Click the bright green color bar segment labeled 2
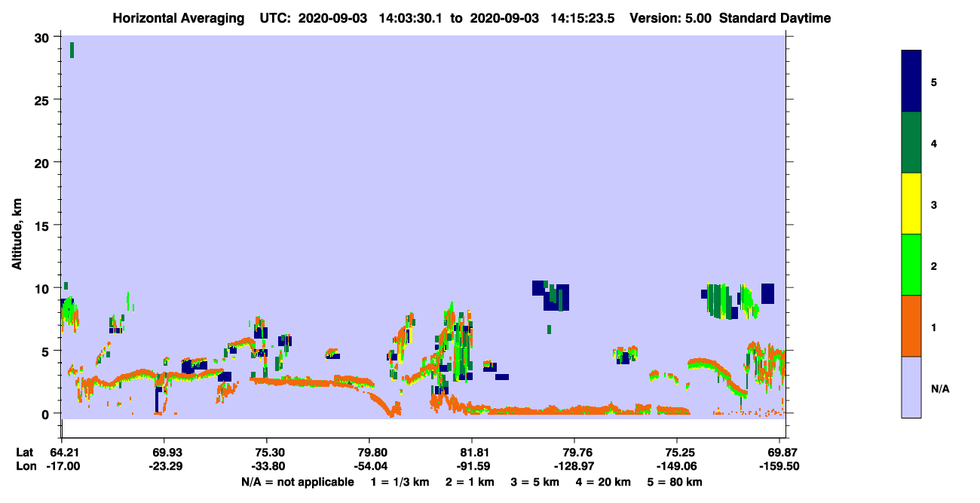Image resolution: width=980 pixels, height=503 pixels. [911, 265]
